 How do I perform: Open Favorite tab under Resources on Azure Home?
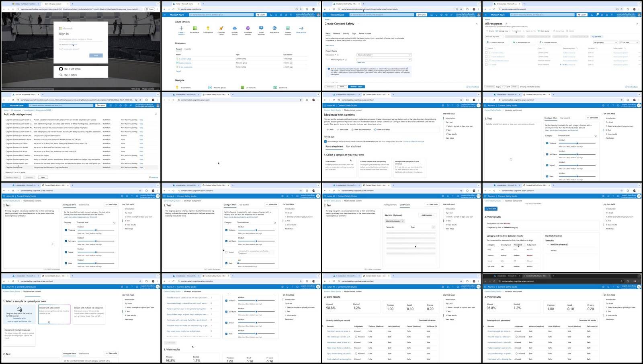tap(188, 49)
